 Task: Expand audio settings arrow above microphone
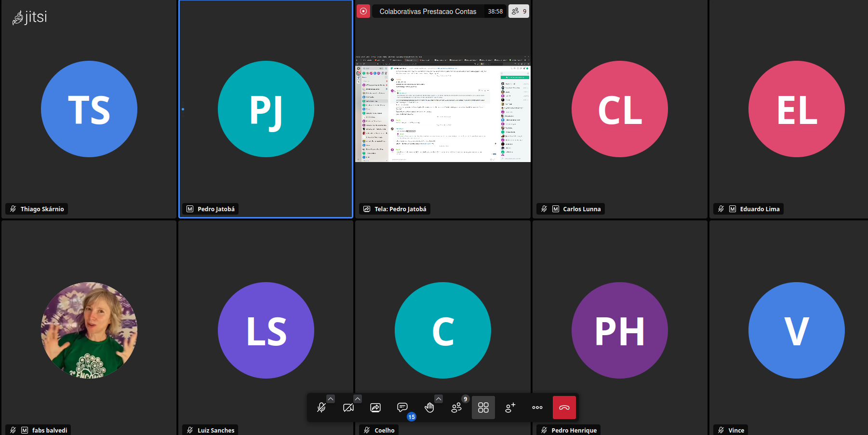click(331, 399)
